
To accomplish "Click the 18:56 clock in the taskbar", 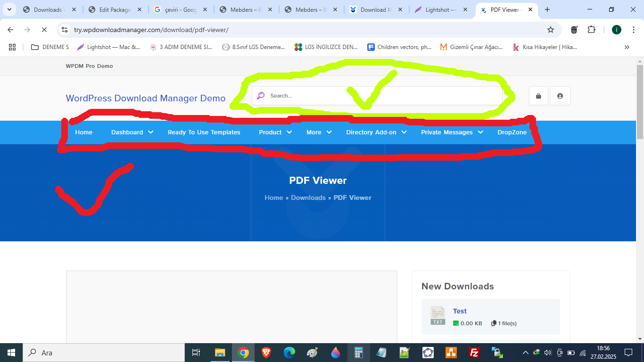I will pos(603,348).
